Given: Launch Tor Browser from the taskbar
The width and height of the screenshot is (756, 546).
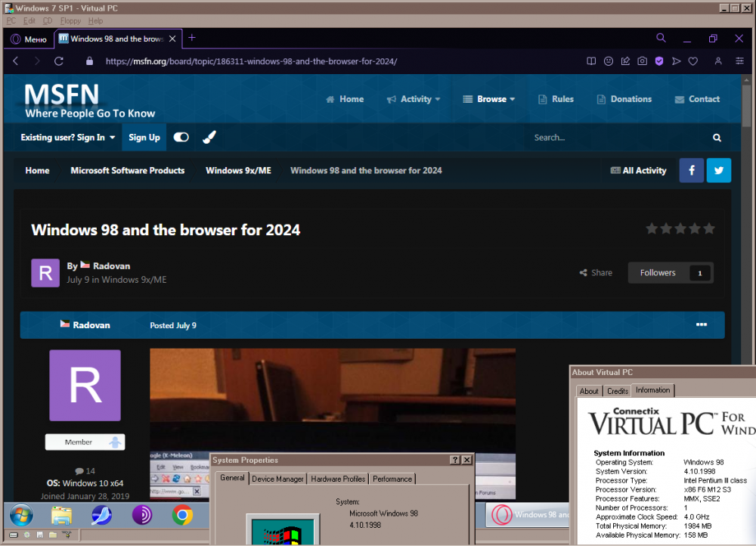Looking at the screenshot, I should pos(141,515).
